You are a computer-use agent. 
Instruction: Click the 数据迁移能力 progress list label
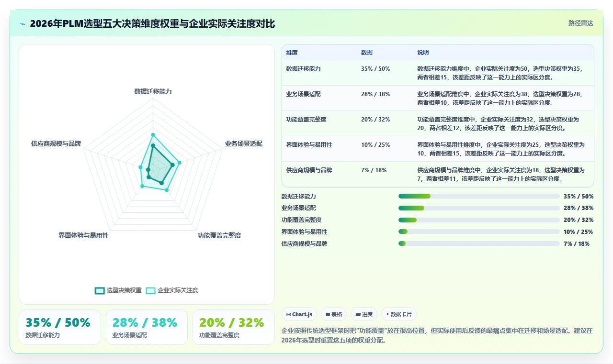(x=299, y=196)
